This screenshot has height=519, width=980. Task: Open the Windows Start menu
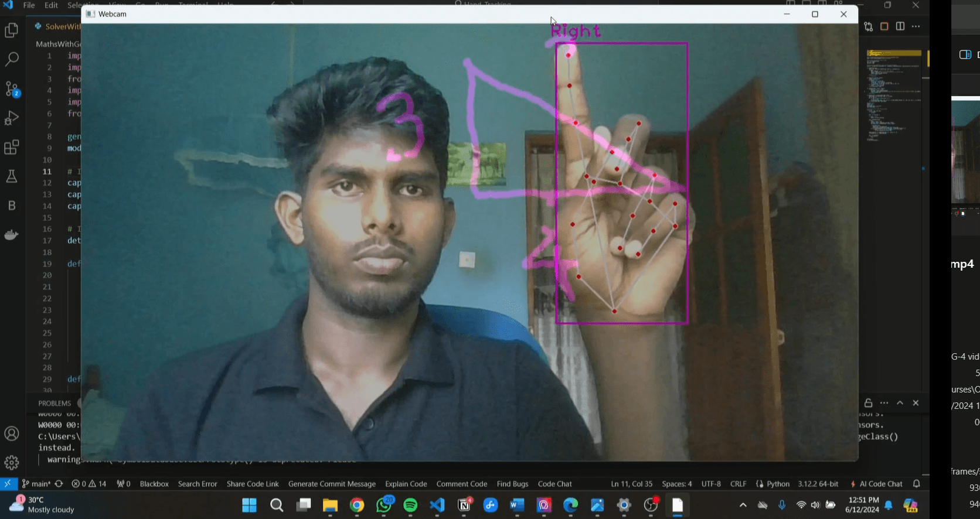point(249,505)
